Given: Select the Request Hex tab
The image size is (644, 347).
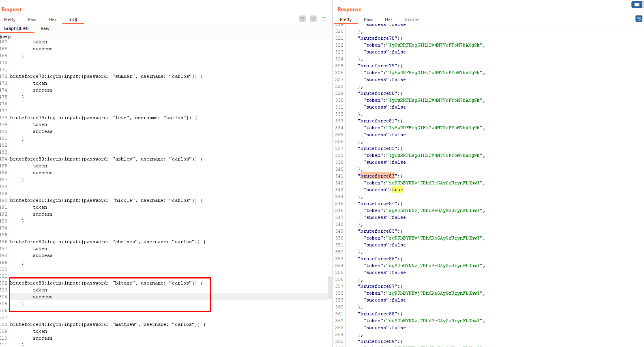Looking at the screenshot, I should pos(53,19).
